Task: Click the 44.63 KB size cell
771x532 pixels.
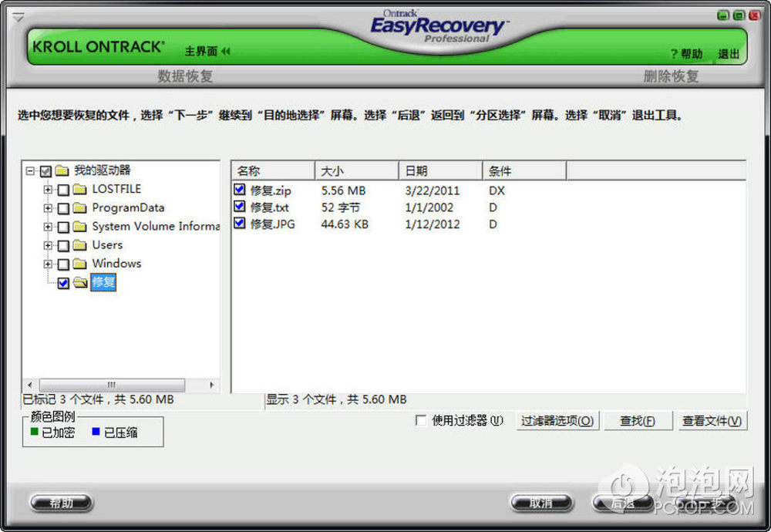Action: (345, 224)
